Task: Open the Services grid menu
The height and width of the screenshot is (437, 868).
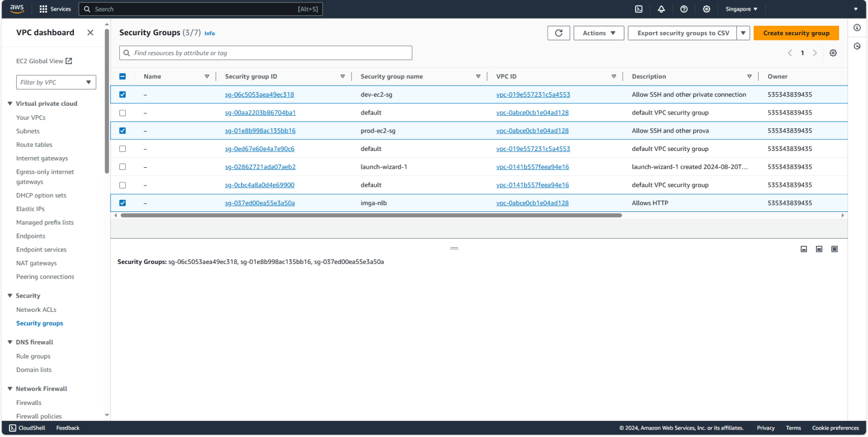Action: pyautogui.click(x=55, y=9)
